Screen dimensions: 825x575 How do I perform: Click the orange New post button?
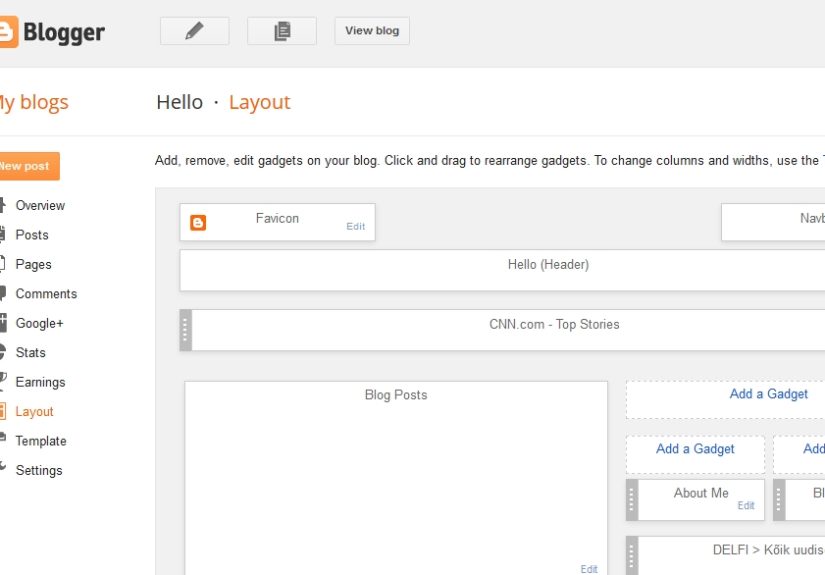pyautogui.click(x=29, y=166)
